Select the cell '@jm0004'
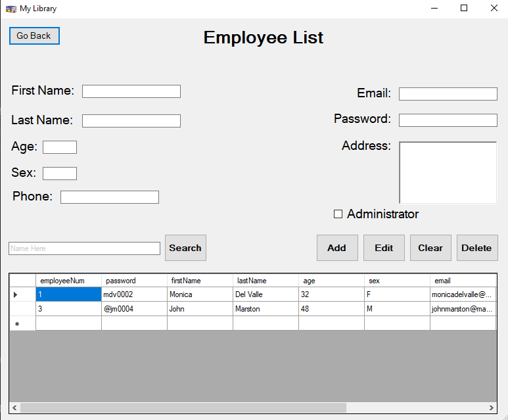 [134, 309]
